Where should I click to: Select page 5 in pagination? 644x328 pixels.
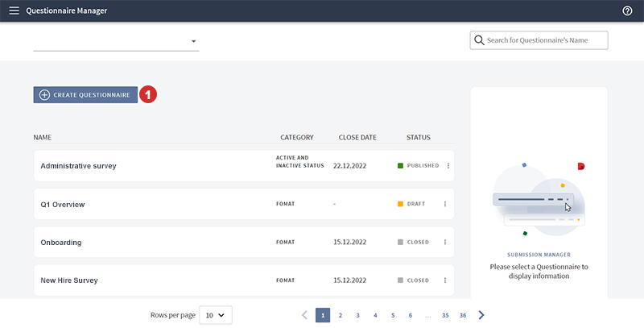392,315
